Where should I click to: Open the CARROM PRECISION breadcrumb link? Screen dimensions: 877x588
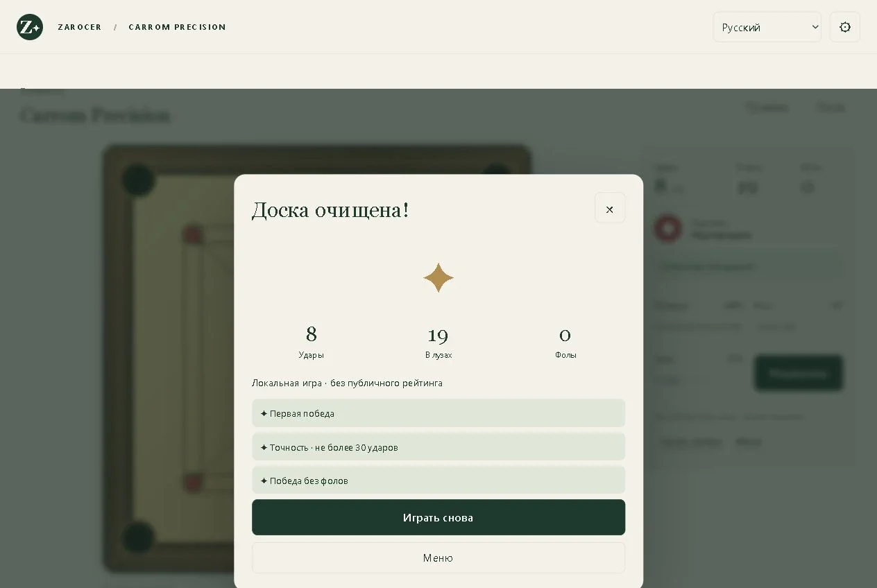pyautogui.click(x=178, y=27)
